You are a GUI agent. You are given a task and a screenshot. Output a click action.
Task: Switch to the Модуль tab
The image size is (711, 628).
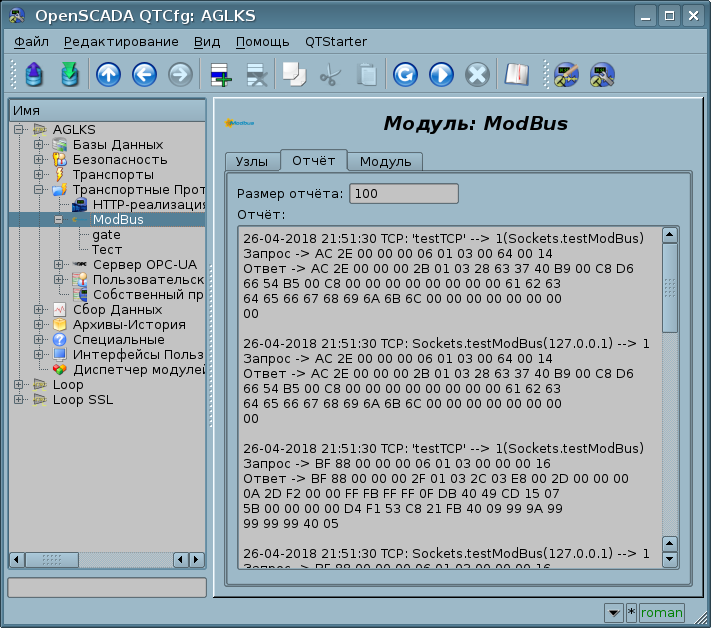click(x=385, y=162)
